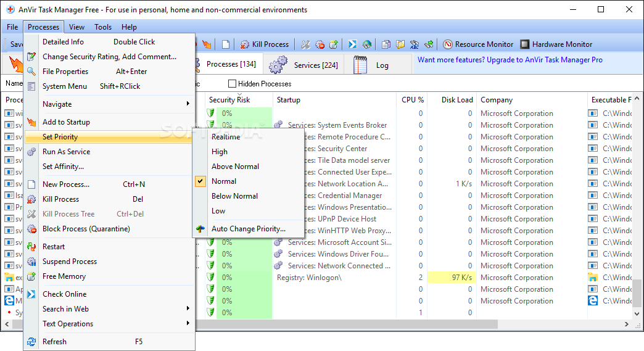Click Auto Change Priority icon in submenu
Viewport: 644px width, 351px height.
coord(200,229)
